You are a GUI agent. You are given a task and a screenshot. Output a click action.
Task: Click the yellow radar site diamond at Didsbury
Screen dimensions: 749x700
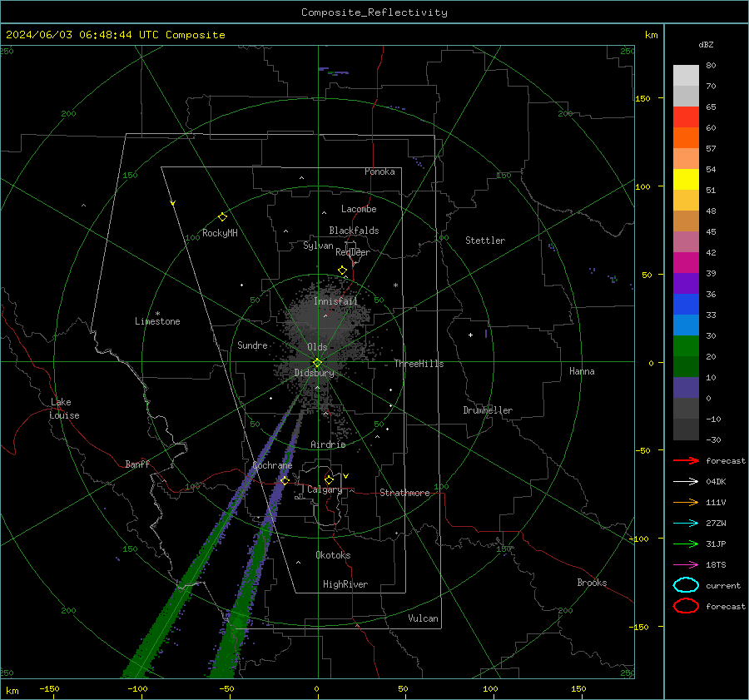click(317, 363)
